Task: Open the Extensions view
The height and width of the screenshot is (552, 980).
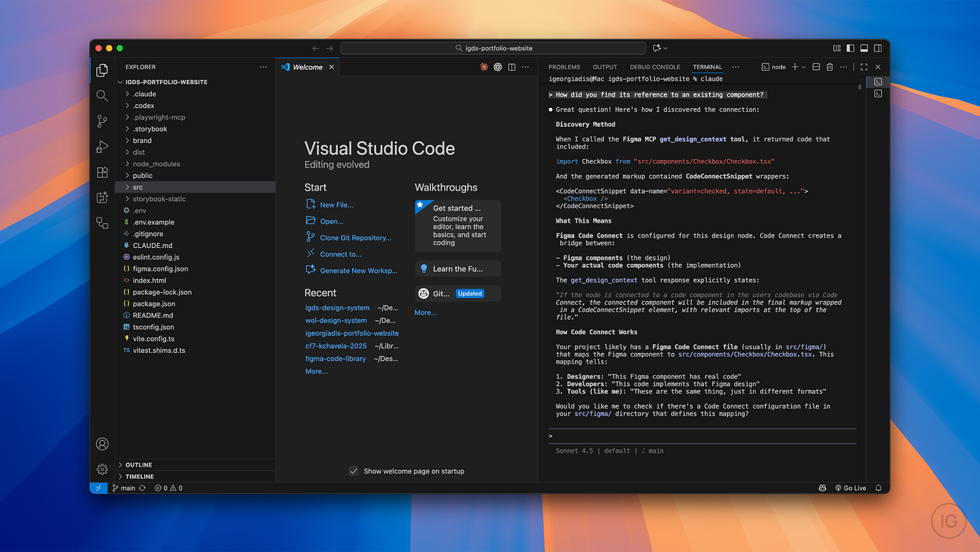Action: [102, 172]
